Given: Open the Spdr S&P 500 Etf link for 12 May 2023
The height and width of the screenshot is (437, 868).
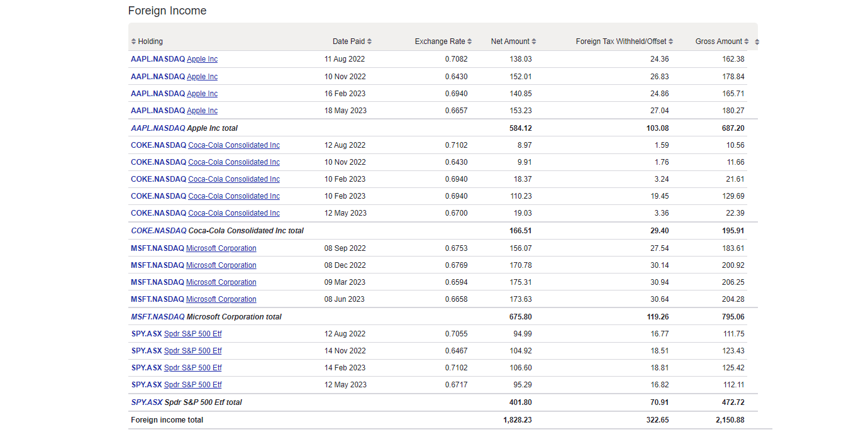Looking at the screenshot, I should (x=192, y=384).
